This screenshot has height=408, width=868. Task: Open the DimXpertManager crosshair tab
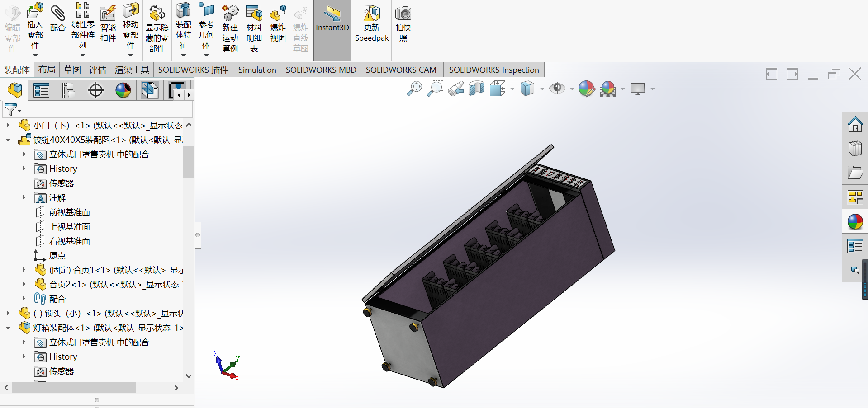(96, 90)
